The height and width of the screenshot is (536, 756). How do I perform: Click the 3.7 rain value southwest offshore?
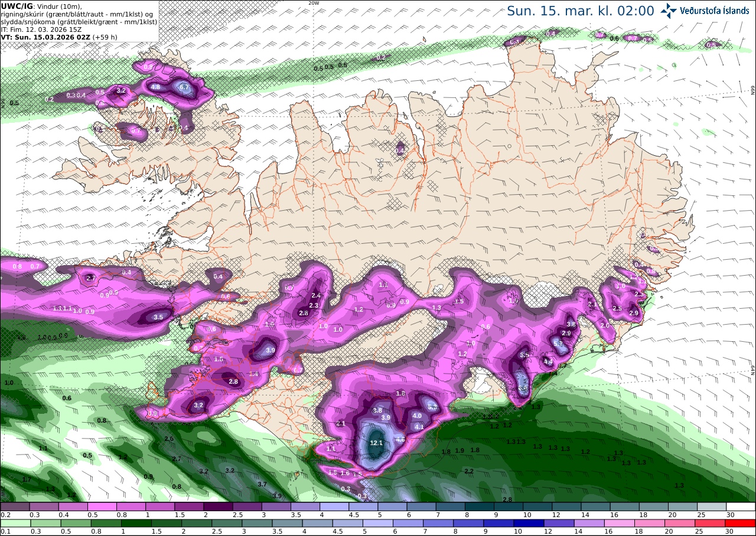click(x=262, y=484)
